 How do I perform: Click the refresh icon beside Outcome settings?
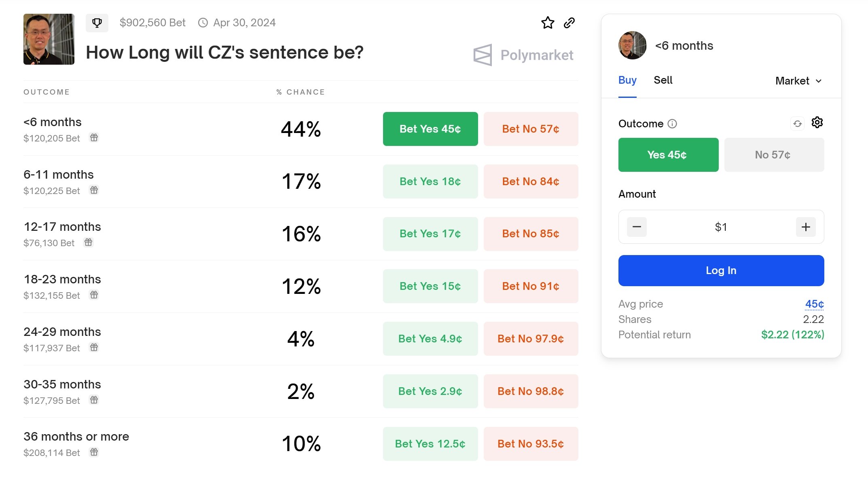click(x=797, y=124)
